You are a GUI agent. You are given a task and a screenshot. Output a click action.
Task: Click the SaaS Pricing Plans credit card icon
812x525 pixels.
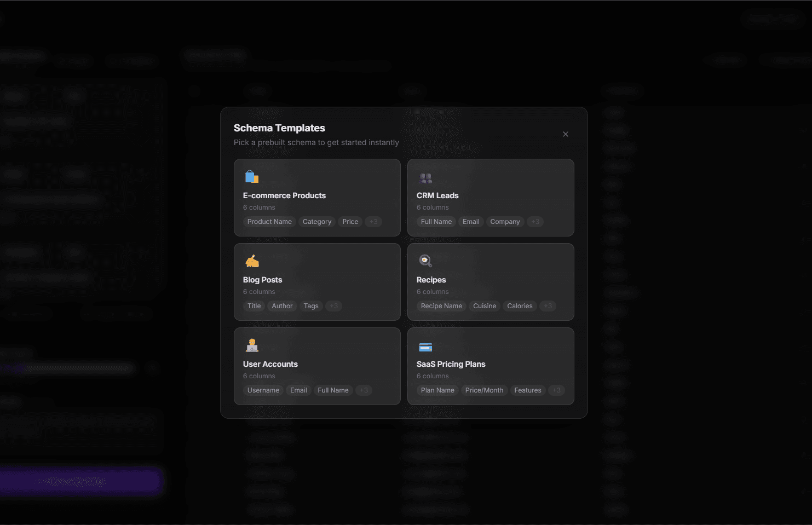(x=425, y=347)
